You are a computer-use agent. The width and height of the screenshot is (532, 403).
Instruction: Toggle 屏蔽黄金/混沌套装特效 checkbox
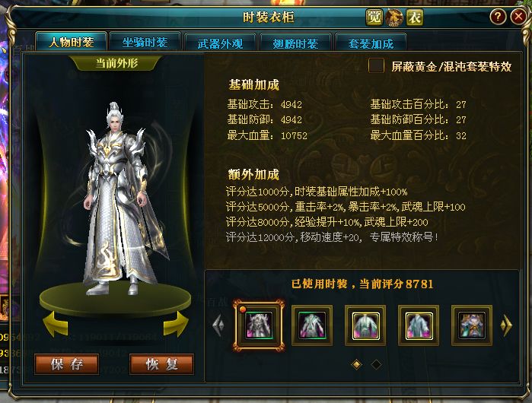tap(376, 65)
